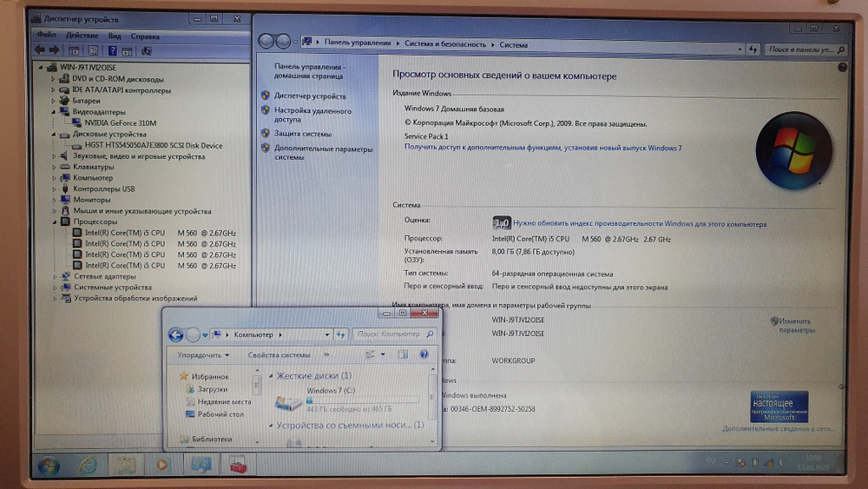Select Библиотеки in navigation pane
This screenshot has width=868, height=489.
212,439
